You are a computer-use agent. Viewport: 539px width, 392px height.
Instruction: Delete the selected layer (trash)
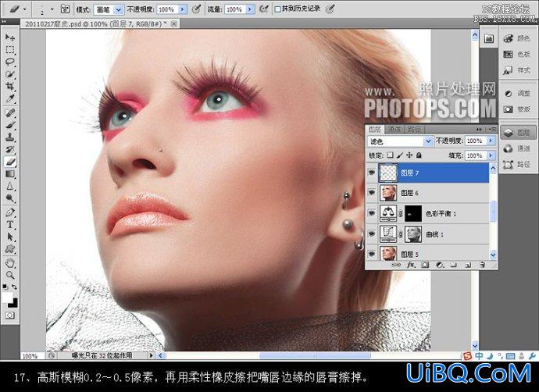pyautogui.click(x=482, y=265)
